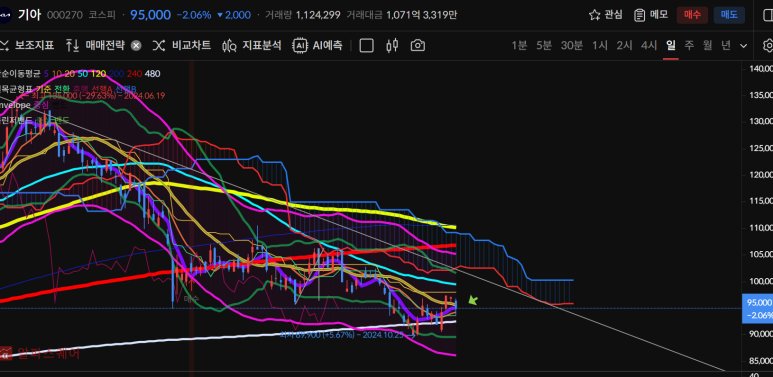773x377 pixels.
Task: Switch to 1시 hourly timeframe
Action: coord(599,45)
